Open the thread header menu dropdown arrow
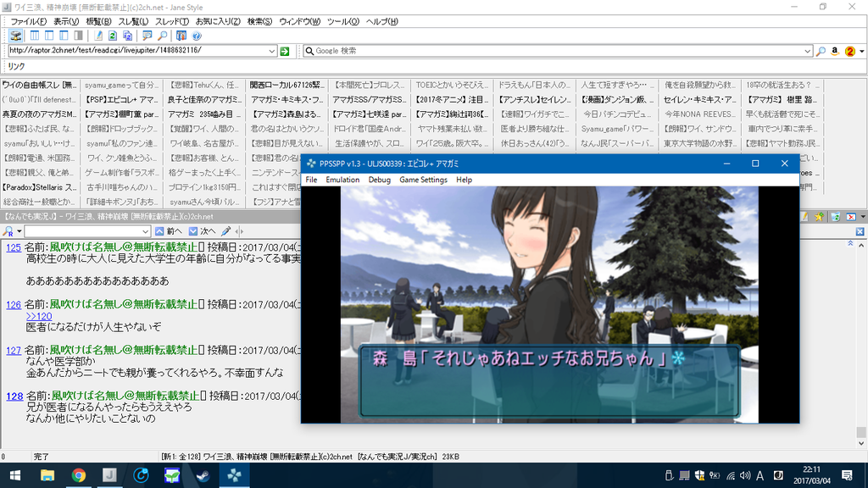Viewport: 868px width, 488px height. (x=862, y=217)
